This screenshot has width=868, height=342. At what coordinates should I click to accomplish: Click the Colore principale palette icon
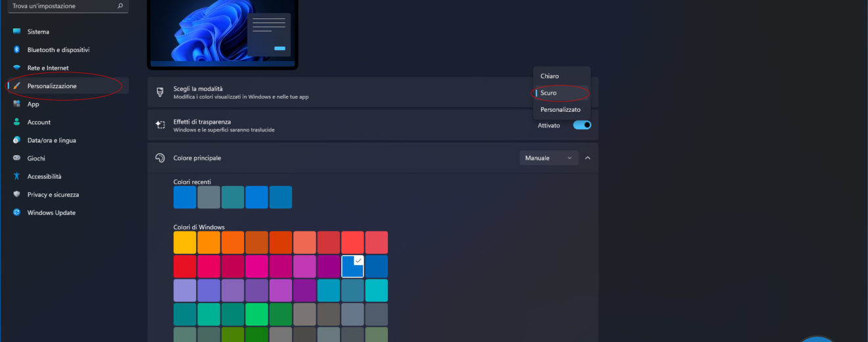[160, 158]
